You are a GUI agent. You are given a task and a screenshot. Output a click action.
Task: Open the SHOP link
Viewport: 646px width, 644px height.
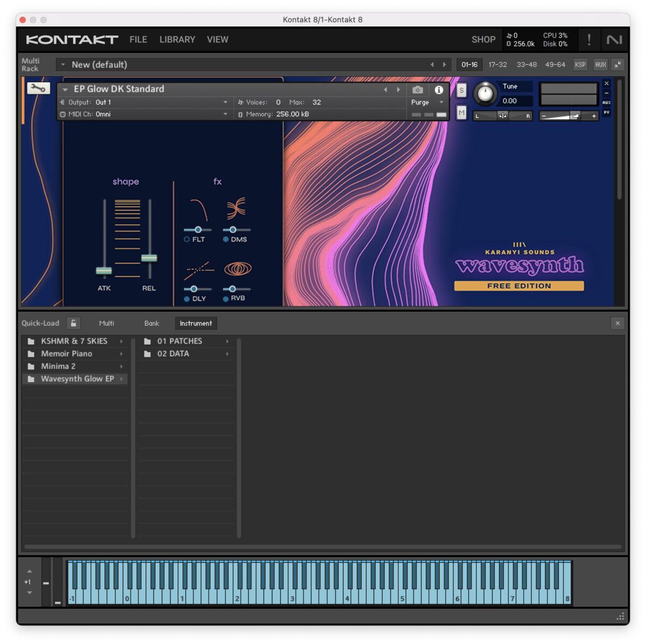tap(483, 40)
